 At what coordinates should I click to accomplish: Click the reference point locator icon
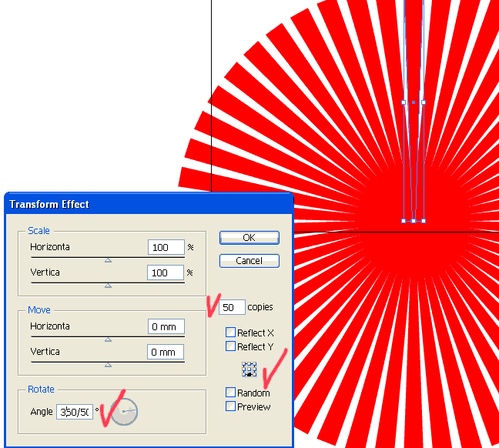coord(249,369)
